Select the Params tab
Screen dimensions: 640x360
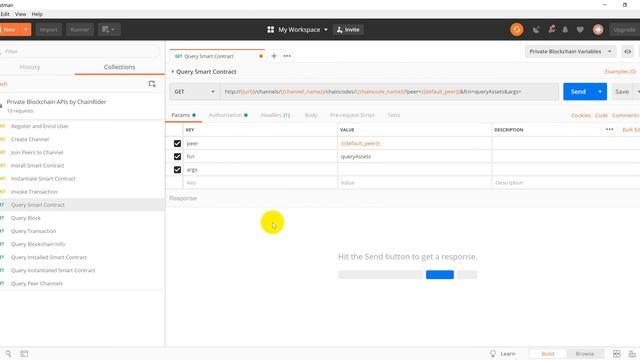click(183, 115)
